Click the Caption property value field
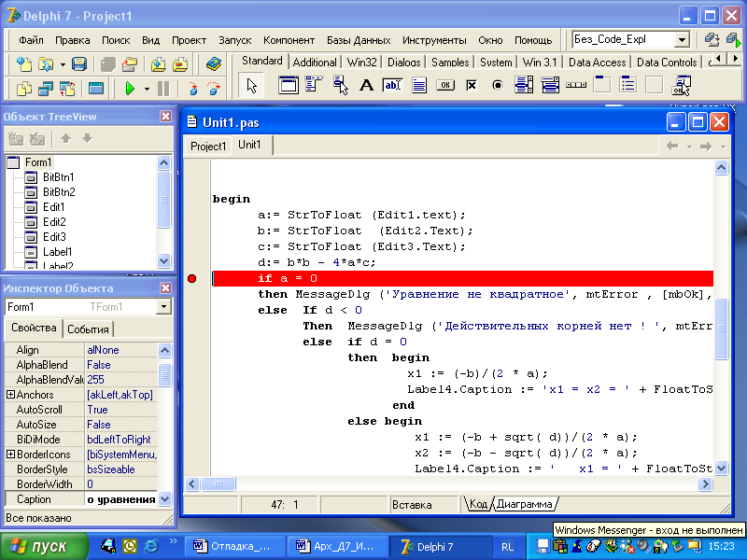The width and height of the screenshot is (747, 560). 121,499
